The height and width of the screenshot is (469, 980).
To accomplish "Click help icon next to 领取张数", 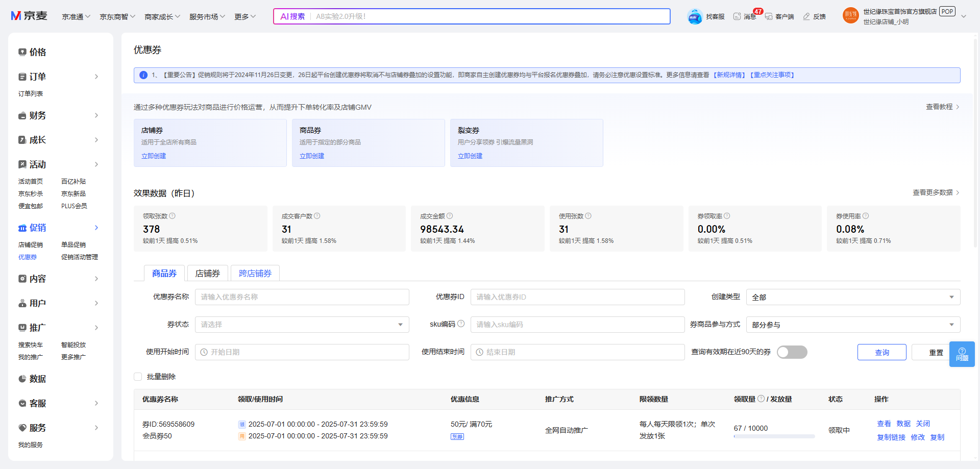I will (173, 216).
